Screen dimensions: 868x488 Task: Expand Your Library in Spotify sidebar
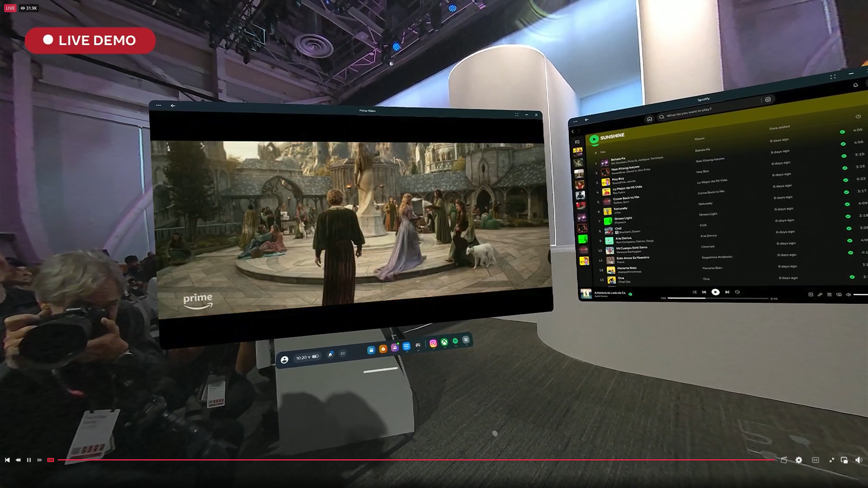(x=577, y=142)
